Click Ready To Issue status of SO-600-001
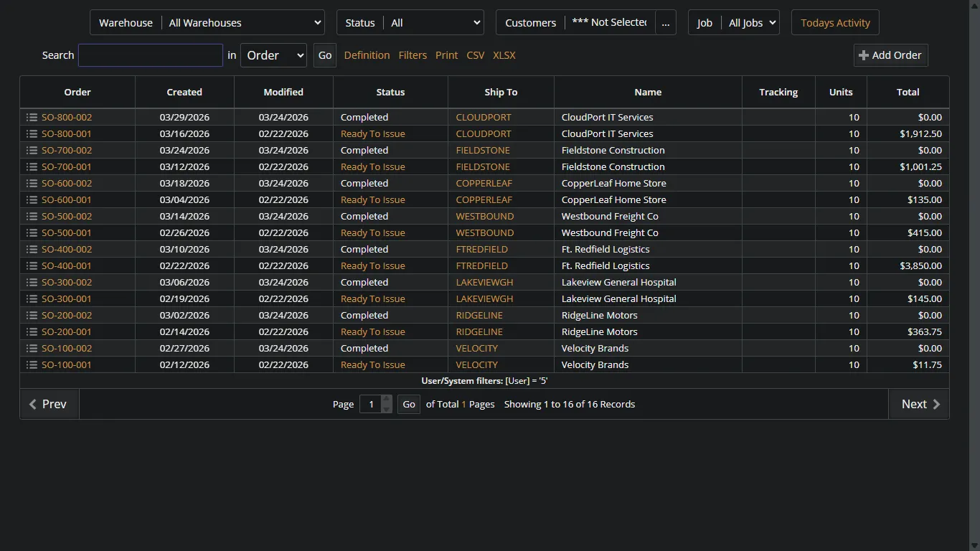The width and height of the screenshot is (980, 551). [x=373, y=199]
